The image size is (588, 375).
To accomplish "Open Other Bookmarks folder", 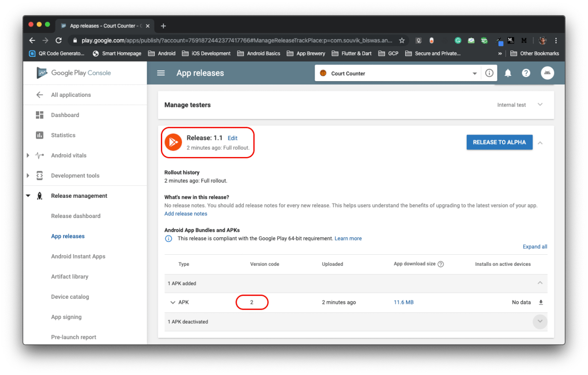I will coord(535,53).
